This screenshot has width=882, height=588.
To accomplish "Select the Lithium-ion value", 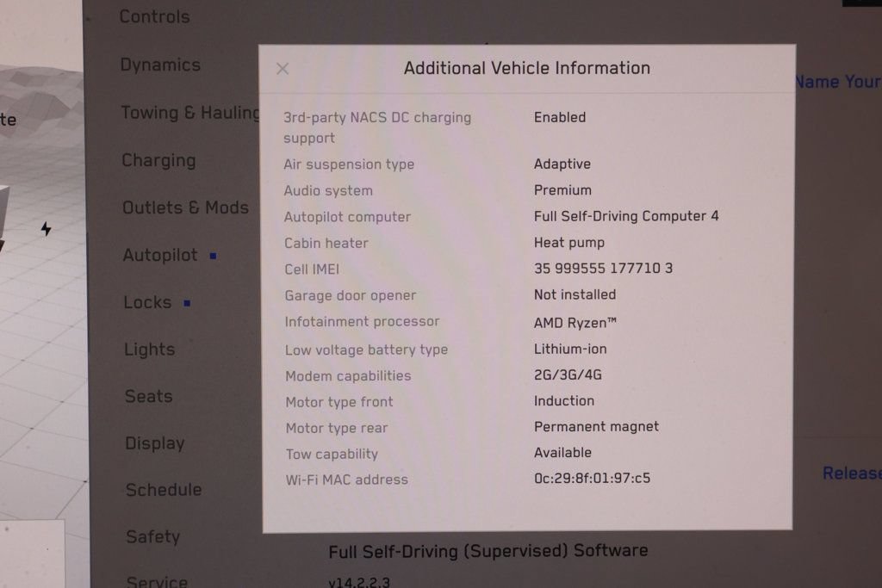I will (x=570, y=349).
